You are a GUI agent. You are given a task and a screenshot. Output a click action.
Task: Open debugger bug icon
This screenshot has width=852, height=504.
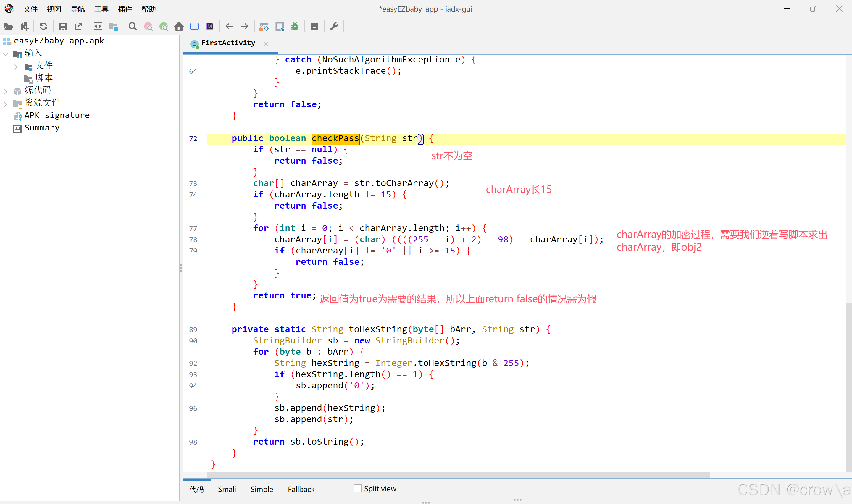point(295,27)
